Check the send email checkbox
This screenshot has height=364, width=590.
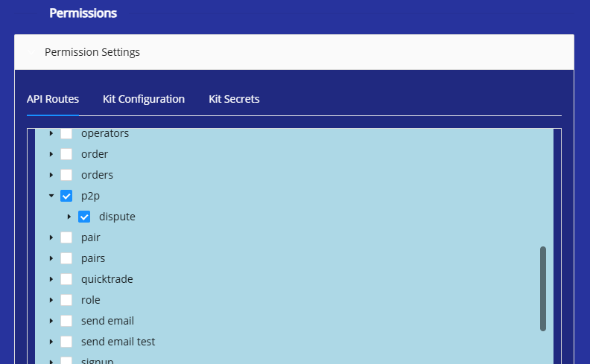coord(66,321)
